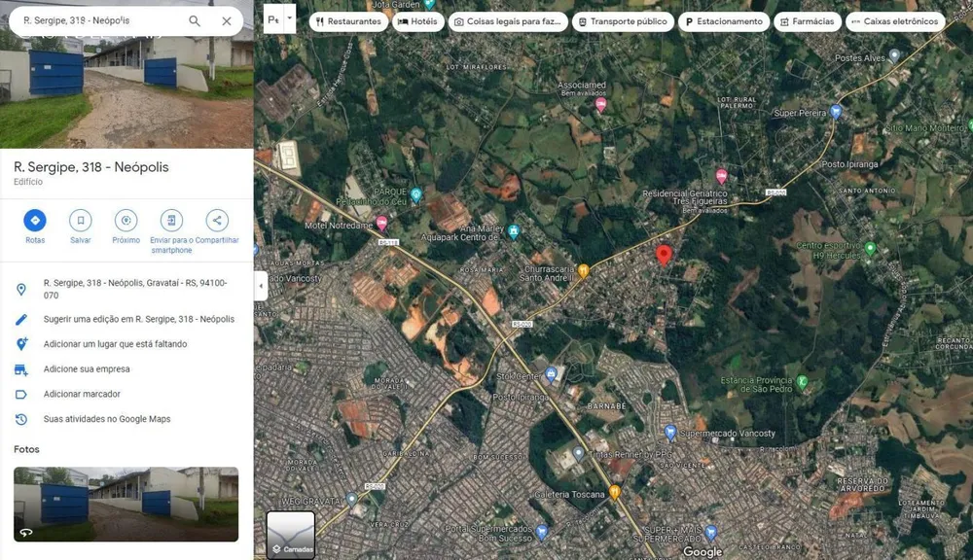This screenshot has height=560, width=973.
Task: Click the Motel Notredame pin
Action: [381, 223]
